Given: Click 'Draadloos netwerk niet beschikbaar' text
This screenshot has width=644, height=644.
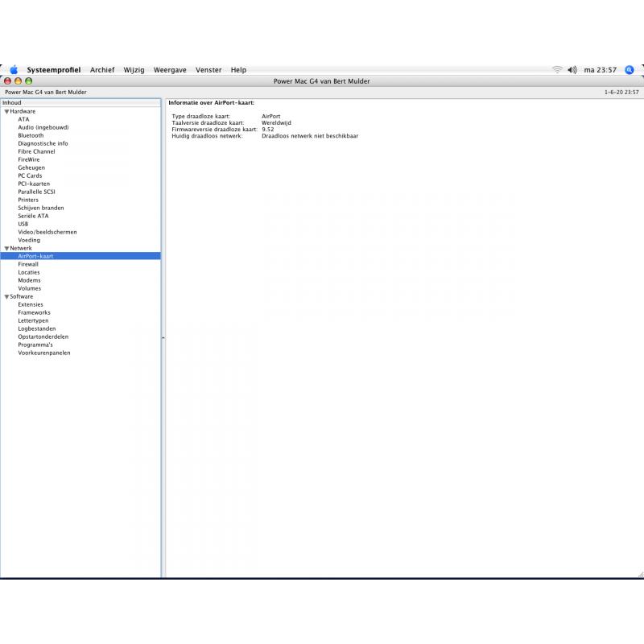Looking at the screenshot, I should (x=310, y=136).
